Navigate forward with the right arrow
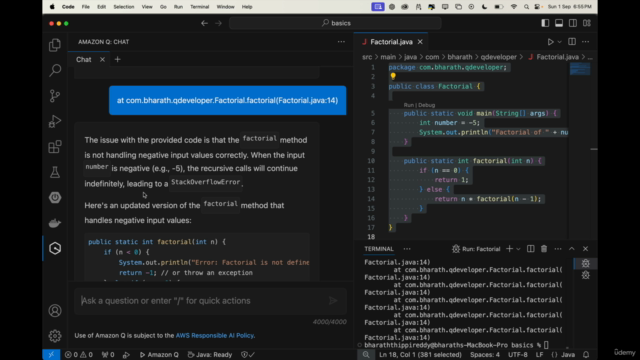The image size is (640, 360). [x=218, y=23]
